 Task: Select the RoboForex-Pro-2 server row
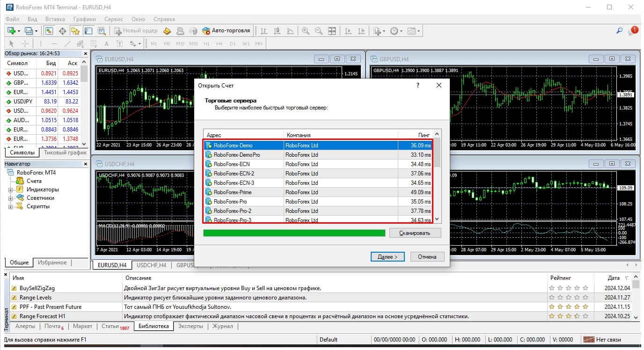pyautogui.click(x=318, y=211)
